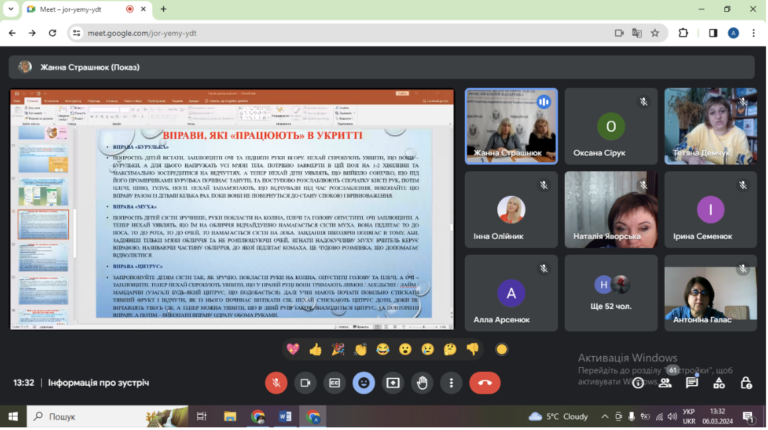The image size is (768, 430).
Task: Send the thumbs up reaction
Action: tap(315, 350)
